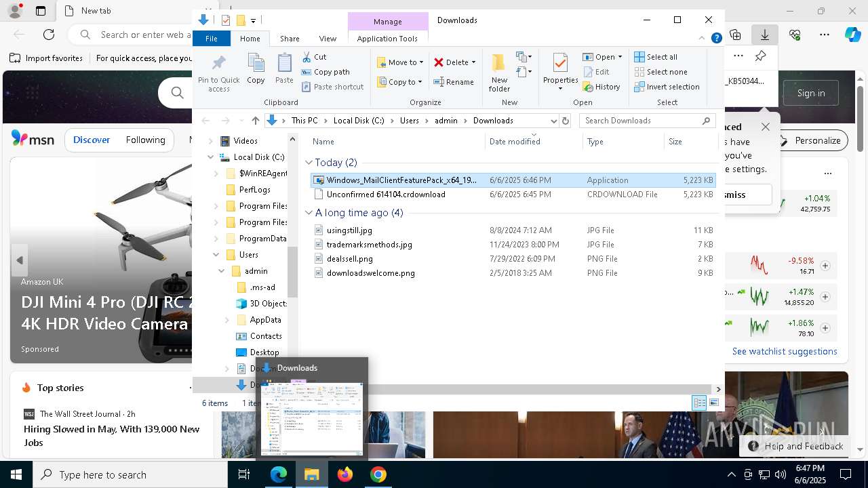Click Select all
The height and width of the screenshot is (488, 868).
(656, 57)
